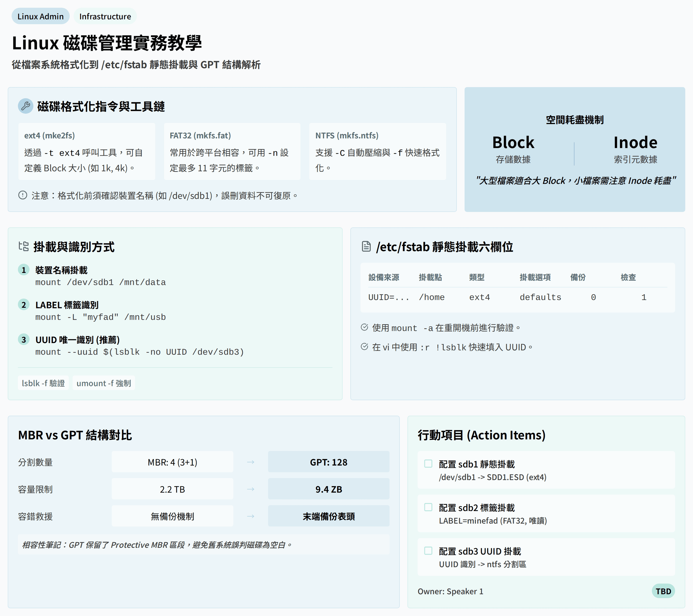693x616 pixels.
Task: Click the number 1 step badge for 裝置名稱掛載
Action: (x=24, y=270)
